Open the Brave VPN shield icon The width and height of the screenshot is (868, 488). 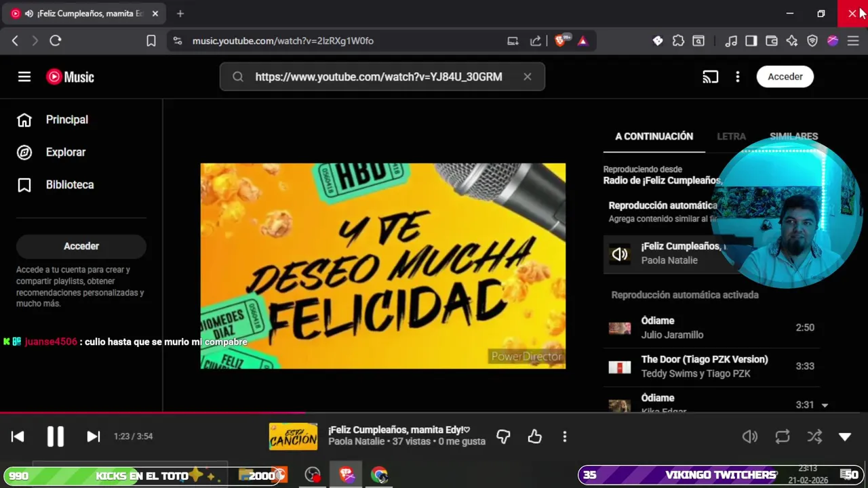pyautogui.click(x=812, y=41)
